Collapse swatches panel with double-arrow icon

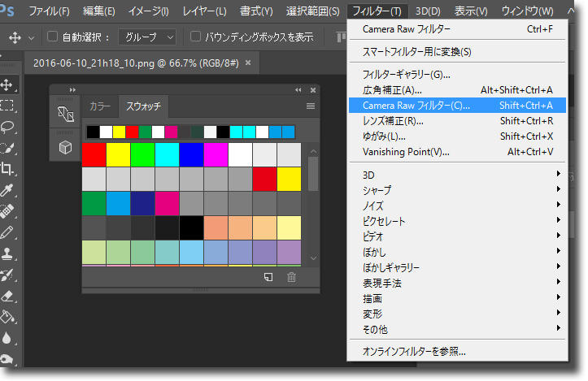[x=298, y=90]
